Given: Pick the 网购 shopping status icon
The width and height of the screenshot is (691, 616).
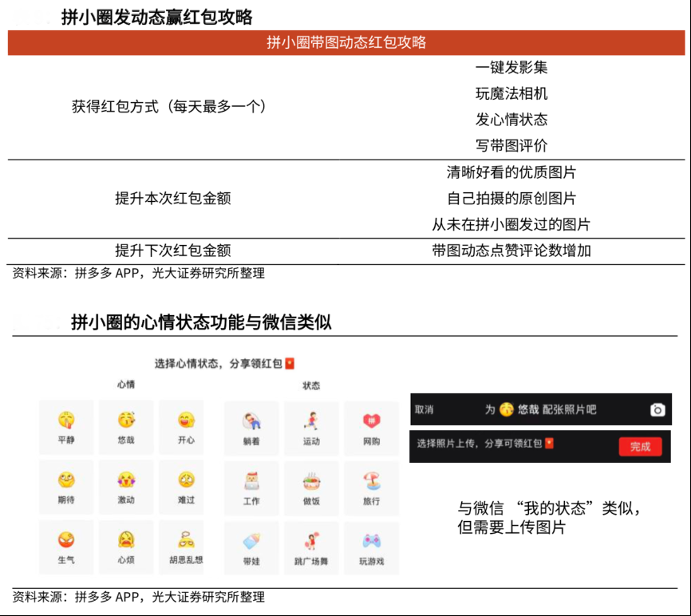Looking at the screenshot, I should pos(371,421).
